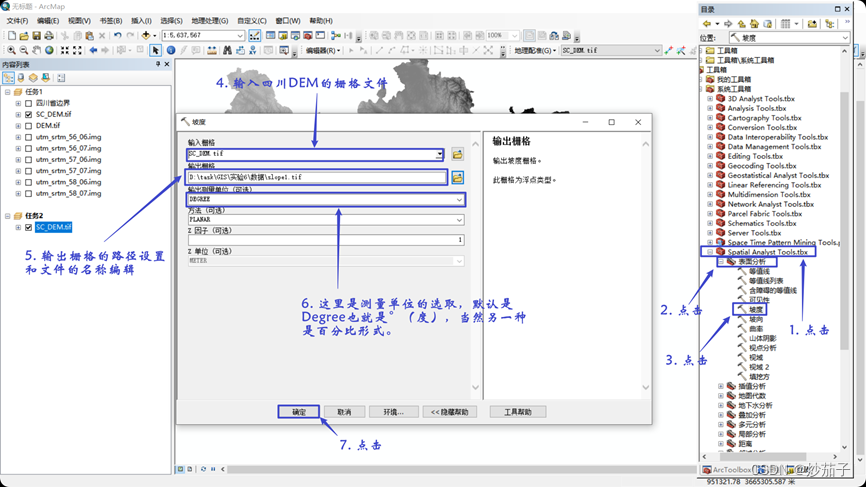Click the output raster path input field
Screen dimensions: 866x487
tap(317, 177)
